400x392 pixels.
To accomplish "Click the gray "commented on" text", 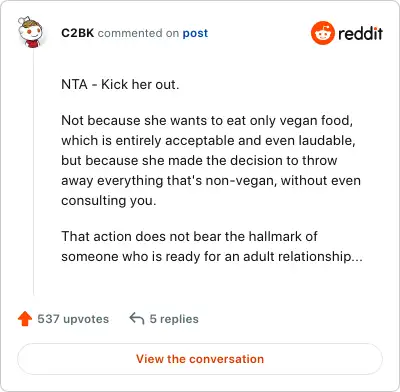I will 138,33.
